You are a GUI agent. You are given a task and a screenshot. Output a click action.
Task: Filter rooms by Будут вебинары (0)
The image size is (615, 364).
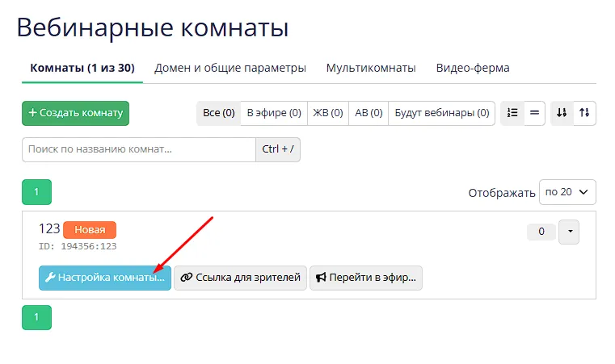pos(441,113)
